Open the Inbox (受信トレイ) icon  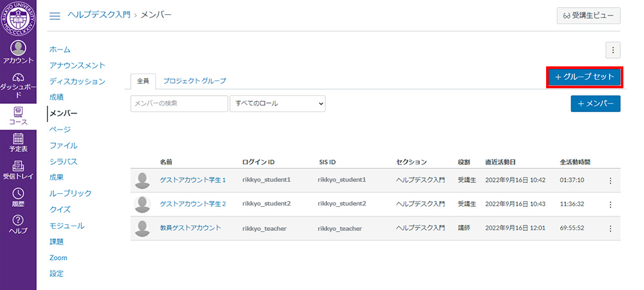pyautogui.click(x=18, y=166)
